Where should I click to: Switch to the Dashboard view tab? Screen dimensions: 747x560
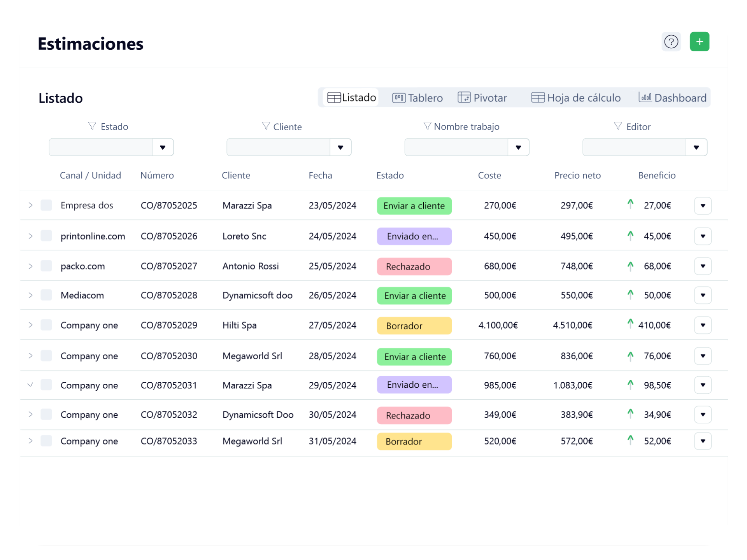tap(673, 98)
